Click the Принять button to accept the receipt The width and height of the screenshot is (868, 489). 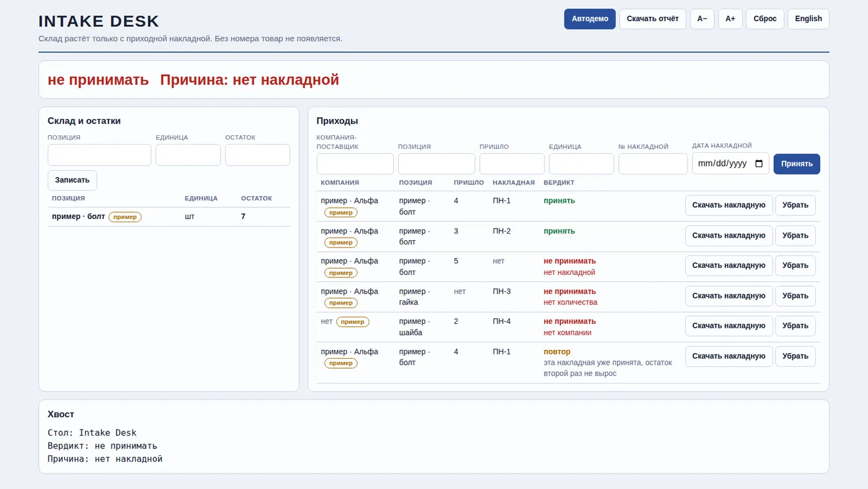tap(797, 164)
